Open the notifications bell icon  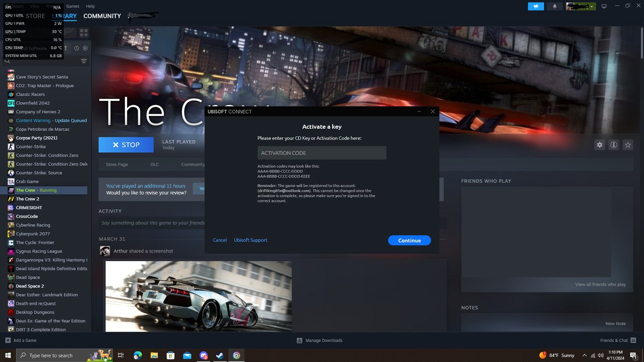coord(554,6)
